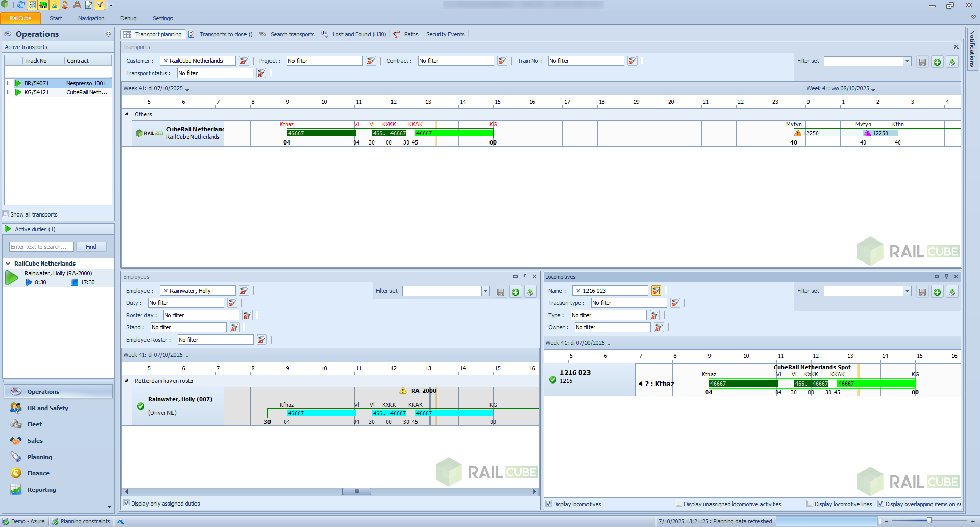Enable Show all transports checkbox
Viewport: 980px width, 527px height.
pyautogui.click(x=6, y=214)
